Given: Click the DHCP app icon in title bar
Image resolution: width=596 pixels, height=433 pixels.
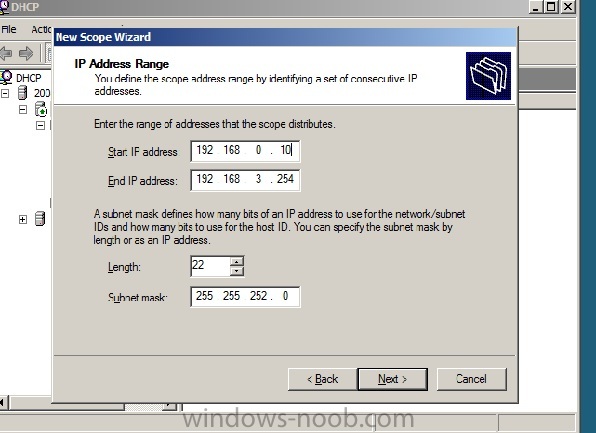Looking at the screenshot, I should point(4,6).
